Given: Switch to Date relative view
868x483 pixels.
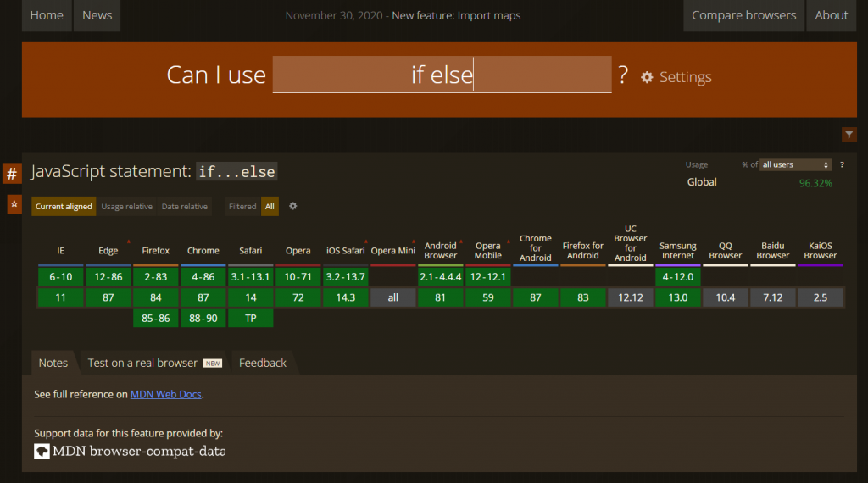Looking at the screenshot, I should point(184,206).
